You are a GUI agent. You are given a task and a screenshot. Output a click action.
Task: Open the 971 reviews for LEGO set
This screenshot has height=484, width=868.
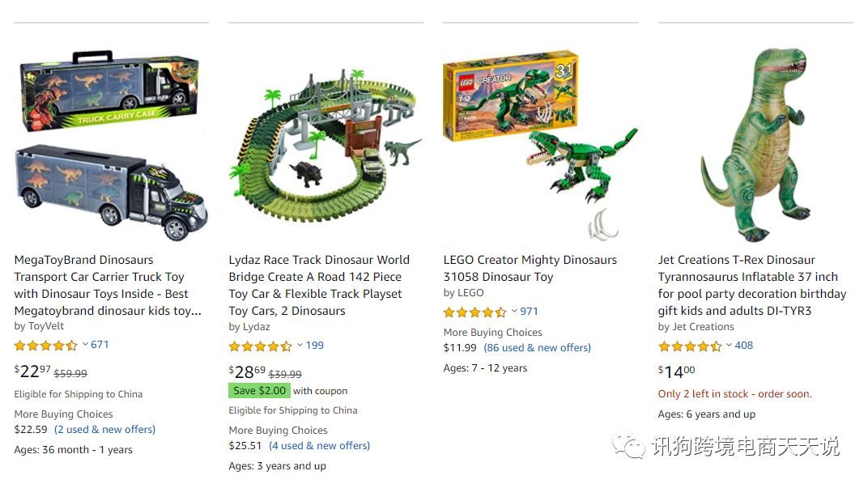pyautogui.click(x=530, y=312)
